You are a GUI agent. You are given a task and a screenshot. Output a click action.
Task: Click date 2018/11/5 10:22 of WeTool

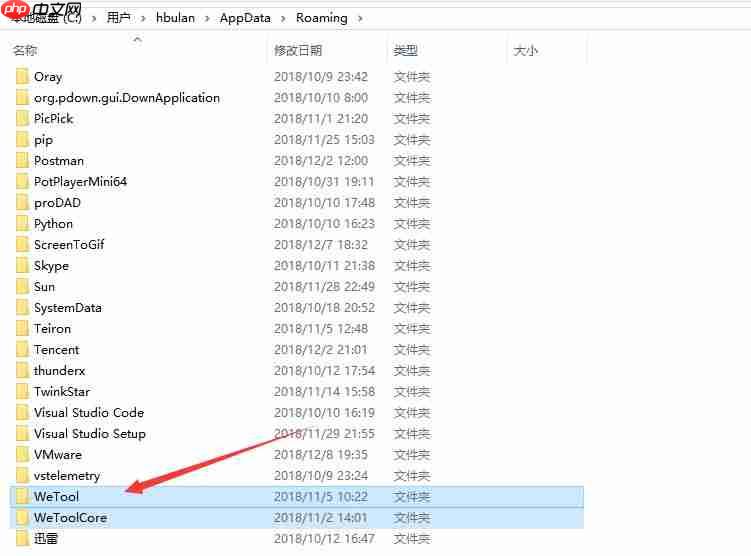click(x=321, y=497)
